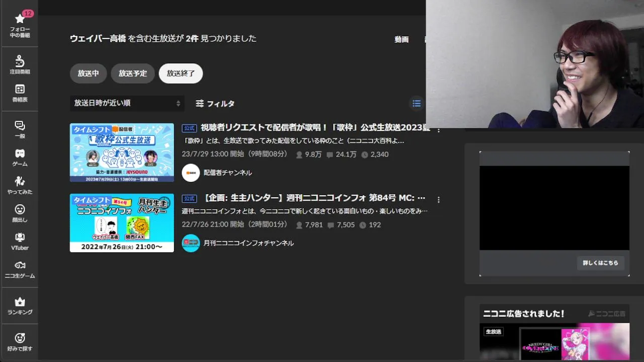Open 好みで探す in sidebar
Screen dimensions: 644x362
(20, 342)
